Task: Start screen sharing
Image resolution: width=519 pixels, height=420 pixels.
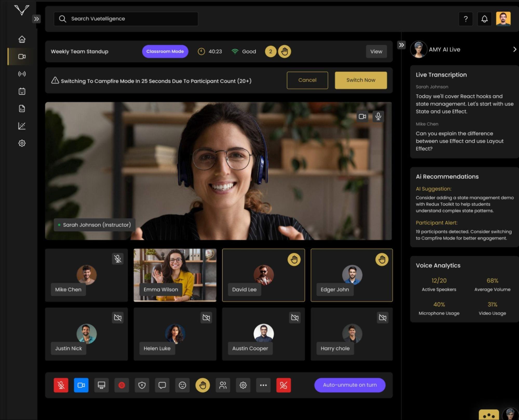Action: tap(101, 385)
